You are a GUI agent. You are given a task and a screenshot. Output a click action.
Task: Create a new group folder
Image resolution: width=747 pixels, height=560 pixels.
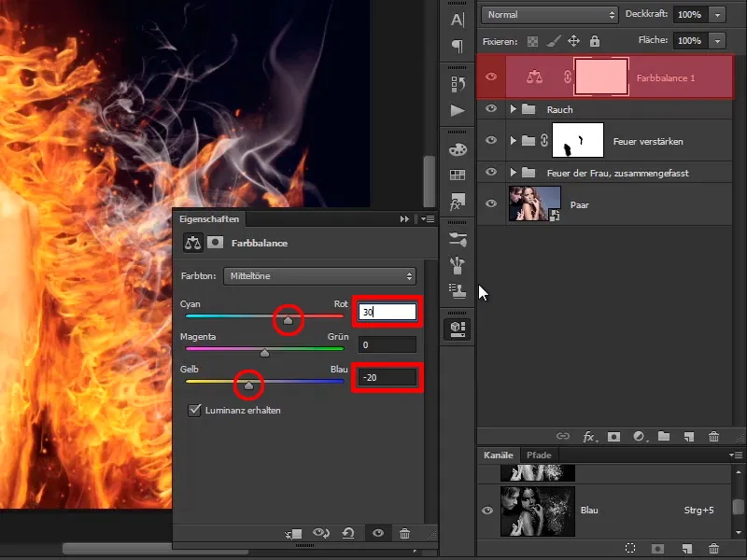664,436
